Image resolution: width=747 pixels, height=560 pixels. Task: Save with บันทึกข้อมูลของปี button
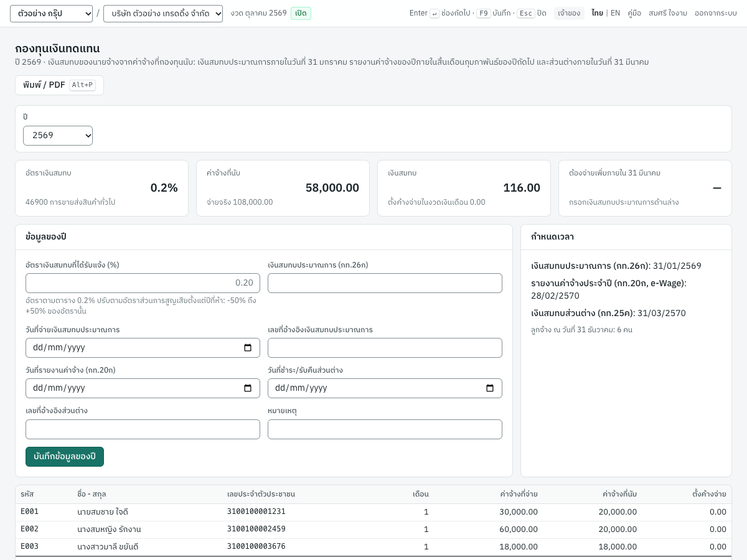[65, 457]
